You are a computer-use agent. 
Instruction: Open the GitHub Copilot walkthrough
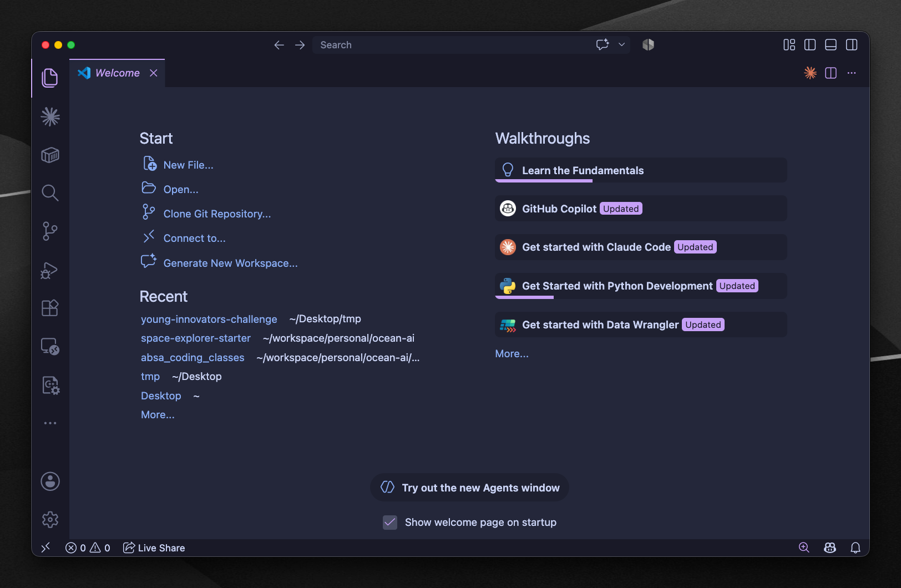pyautogui.click(x=641, y=209)
